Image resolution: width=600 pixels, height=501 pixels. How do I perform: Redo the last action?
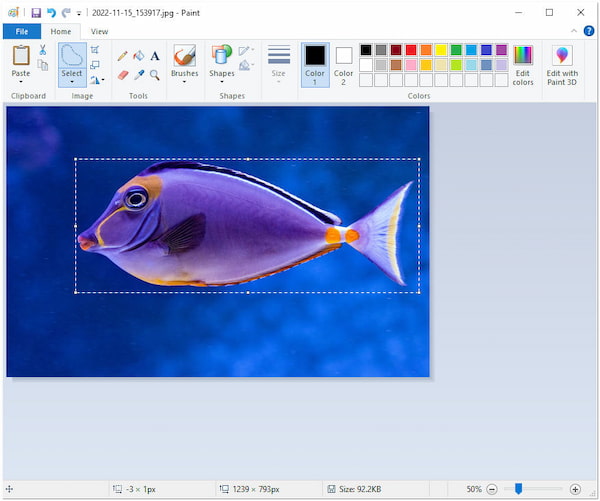coord(66,13)
